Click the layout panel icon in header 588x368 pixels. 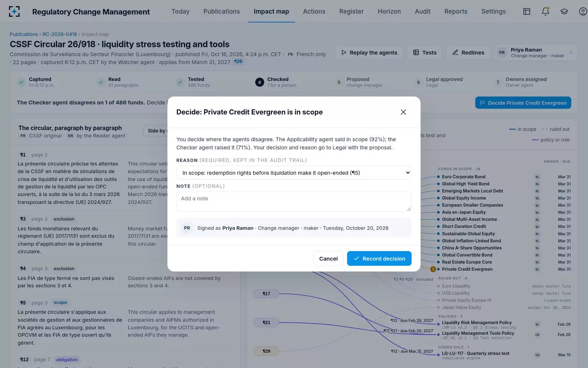527,11
